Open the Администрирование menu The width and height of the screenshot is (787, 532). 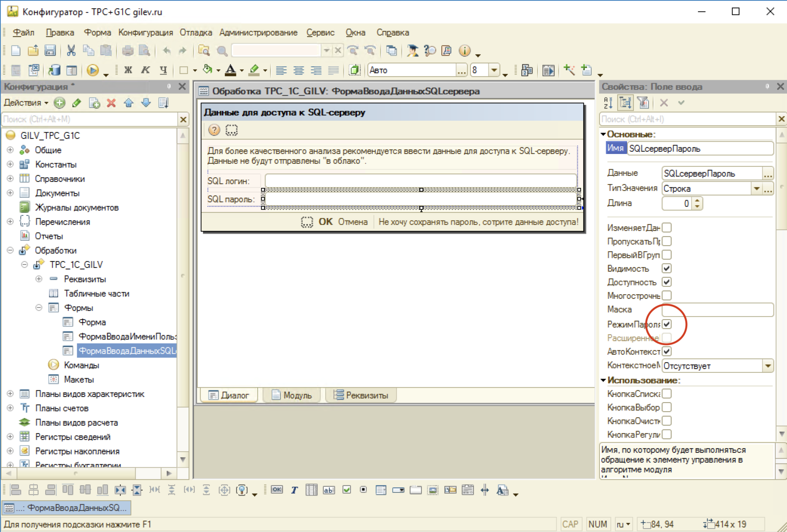click(x=258, y=33)
